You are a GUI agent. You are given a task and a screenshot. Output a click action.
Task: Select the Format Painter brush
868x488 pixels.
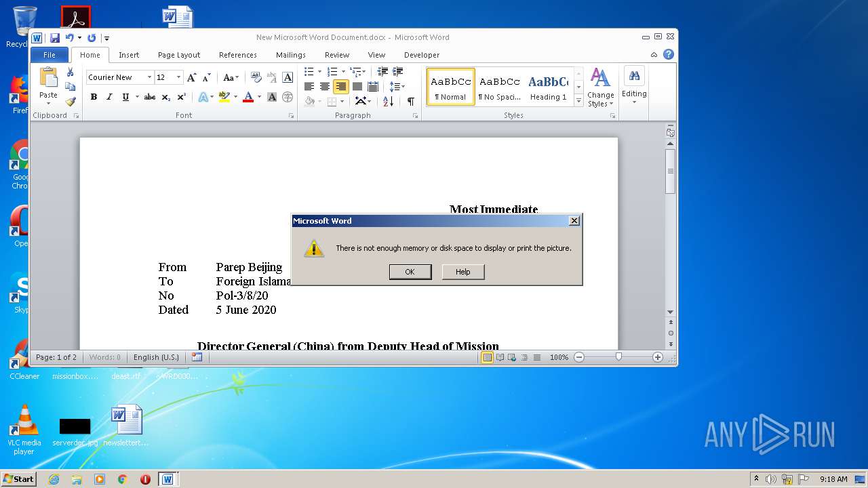click(x=70, y=102)
